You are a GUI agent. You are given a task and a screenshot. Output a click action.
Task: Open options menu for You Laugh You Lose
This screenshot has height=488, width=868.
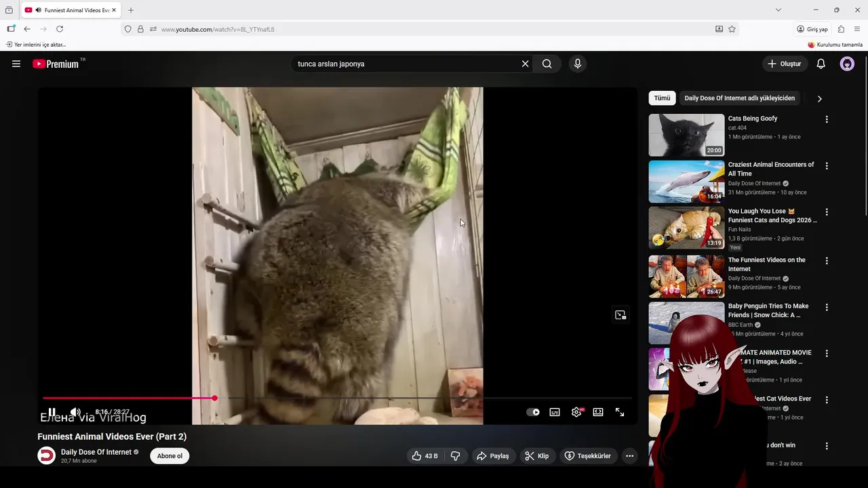tap(827, 212)
